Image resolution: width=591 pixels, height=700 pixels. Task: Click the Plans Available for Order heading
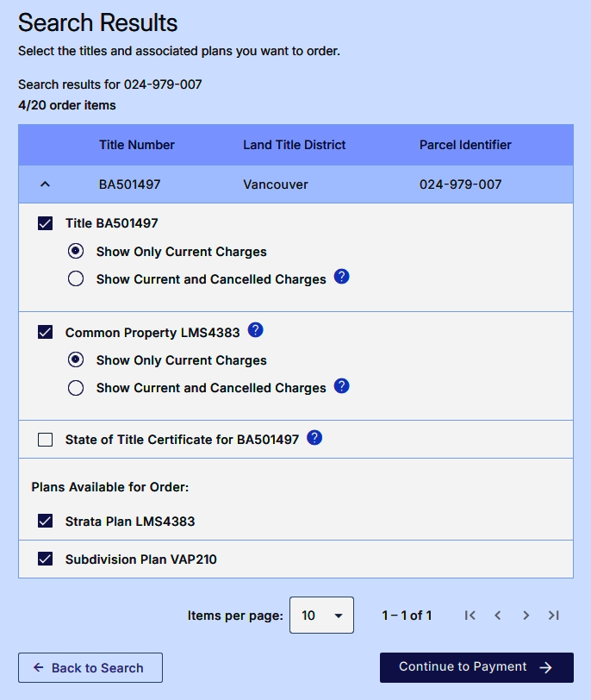[110, 487]
